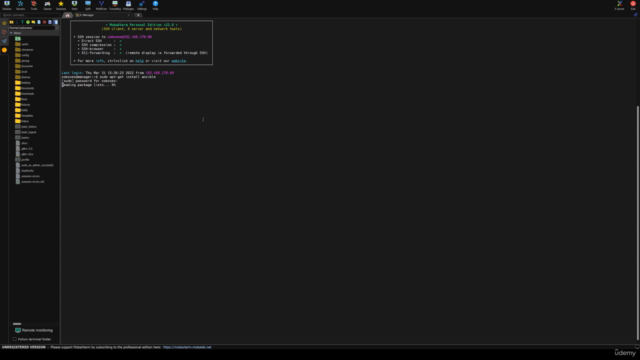Click the help link in terminal banner

140,61
